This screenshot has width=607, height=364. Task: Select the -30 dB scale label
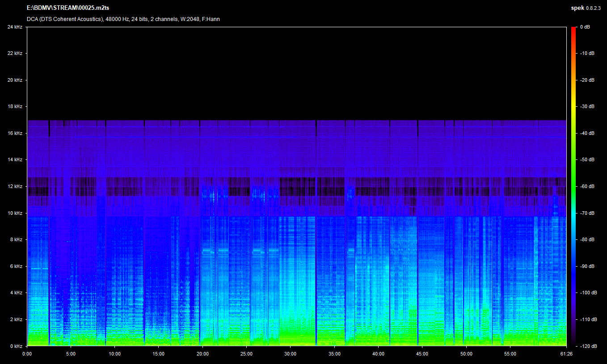point(586,107)
